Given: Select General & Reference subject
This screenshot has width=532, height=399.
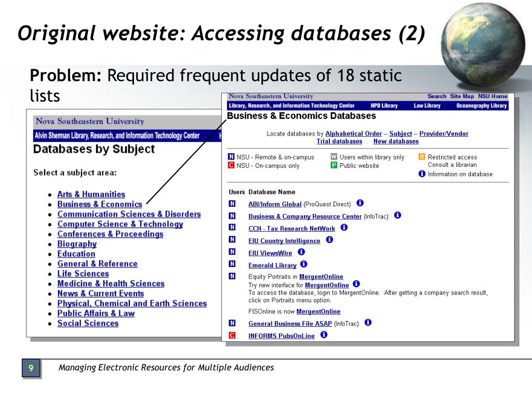Looking at the screenshot, I should [x=97, y=263].
